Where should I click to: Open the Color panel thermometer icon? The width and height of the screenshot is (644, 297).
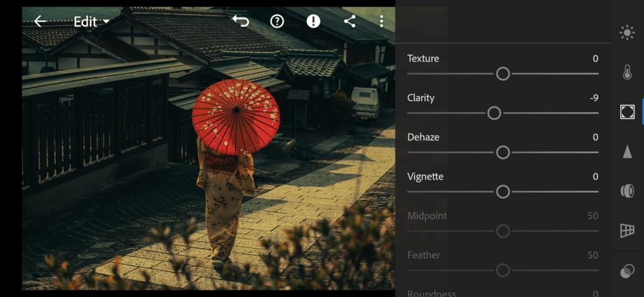point(627,72)
